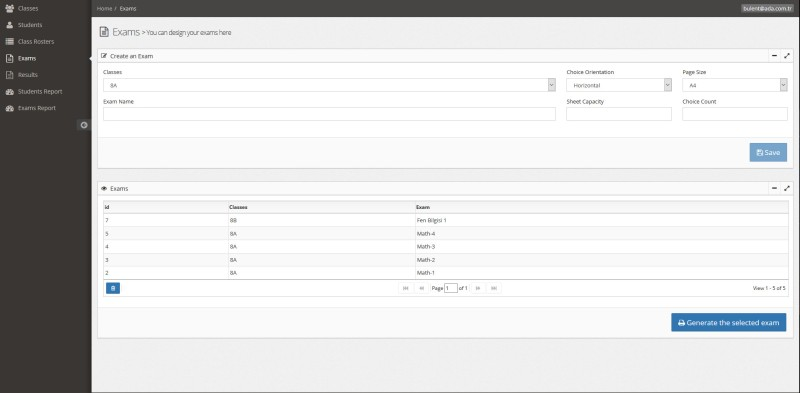The image size is (800, 393).
Task: Go to next page of exams table
Action: 478,288
